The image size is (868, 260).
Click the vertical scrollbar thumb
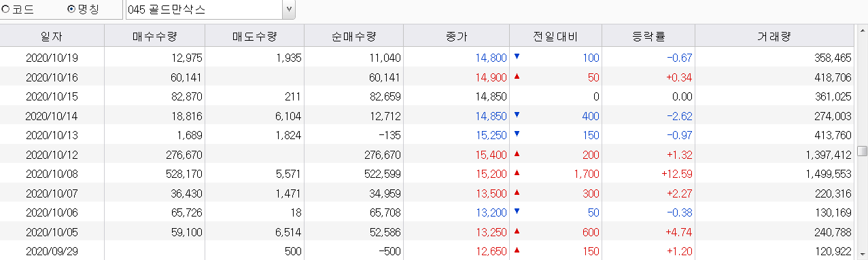(862, 151)
